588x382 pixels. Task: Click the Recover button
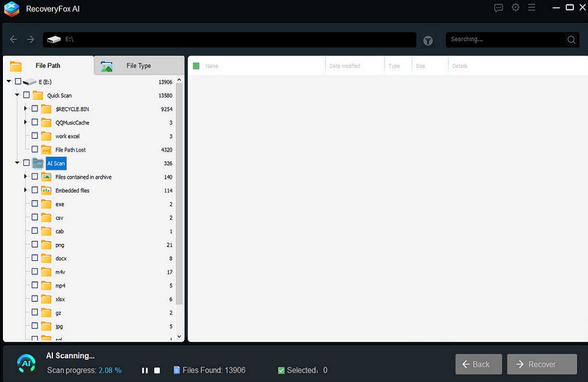click(x=542, y=364)
